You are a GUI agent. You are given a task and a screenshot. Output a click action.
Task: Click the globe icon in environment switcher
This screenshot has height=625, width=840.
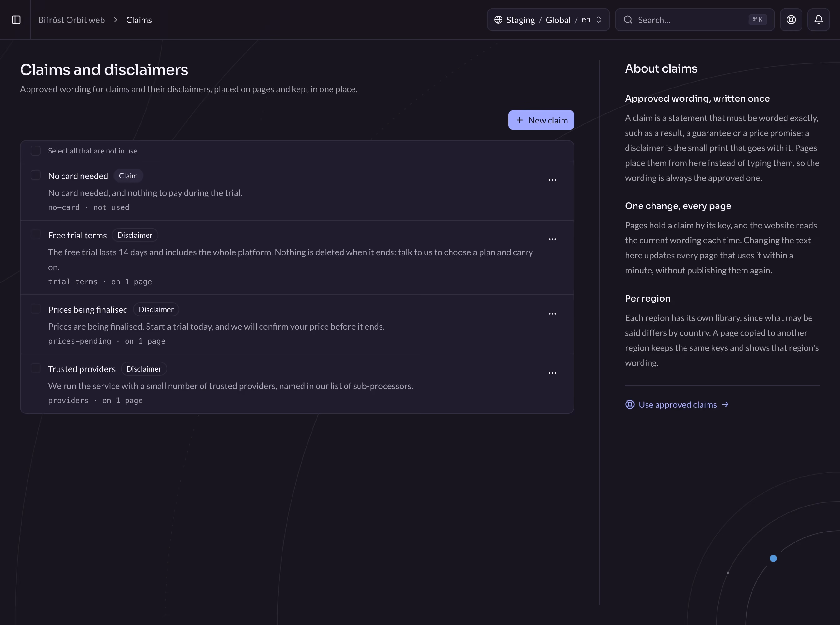[498, 20]
